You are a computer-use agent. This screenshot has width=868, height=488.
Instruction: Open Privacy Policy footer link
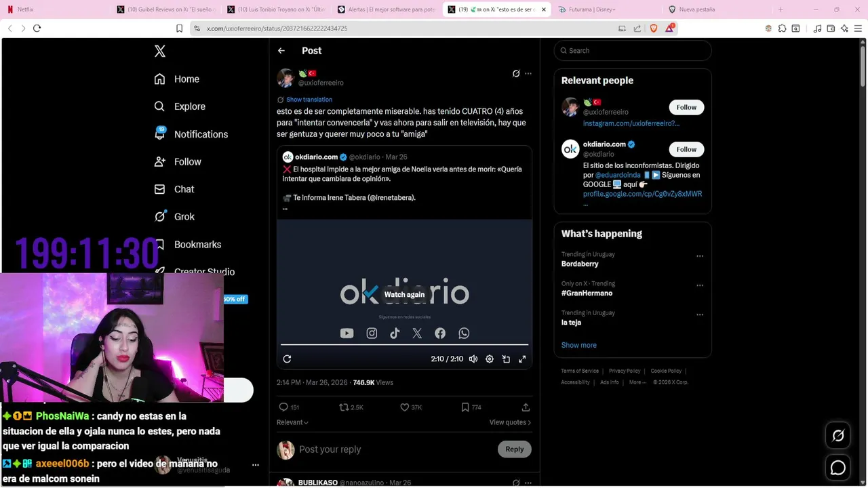[625, 371]
